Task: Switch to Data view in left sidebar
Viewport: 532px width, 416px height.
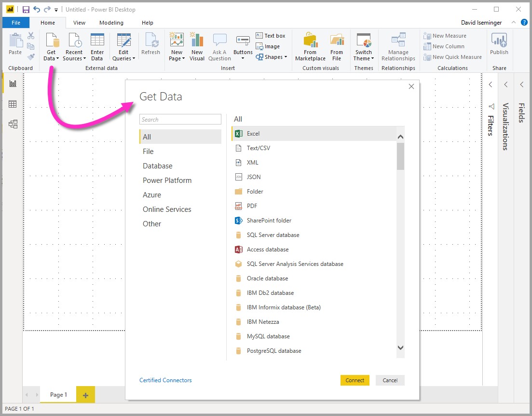Action: coord(13,104)
